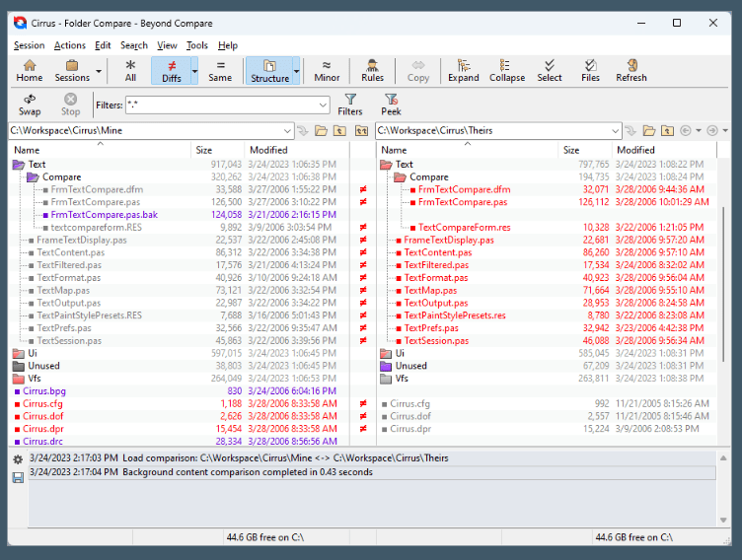
Task: Select FrmTextCompare.pas.bak in left pane
Action: 104,214
